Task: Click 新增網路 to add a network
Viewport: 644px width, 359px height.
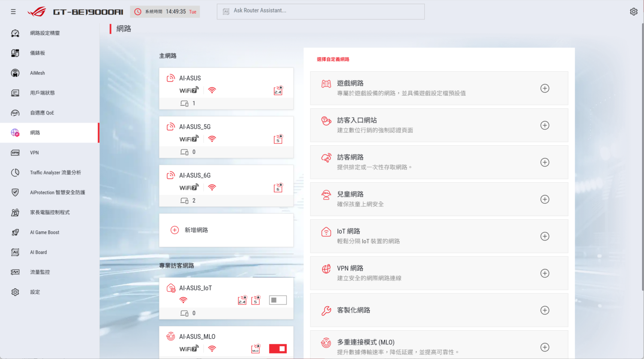Action: point(226,230)
